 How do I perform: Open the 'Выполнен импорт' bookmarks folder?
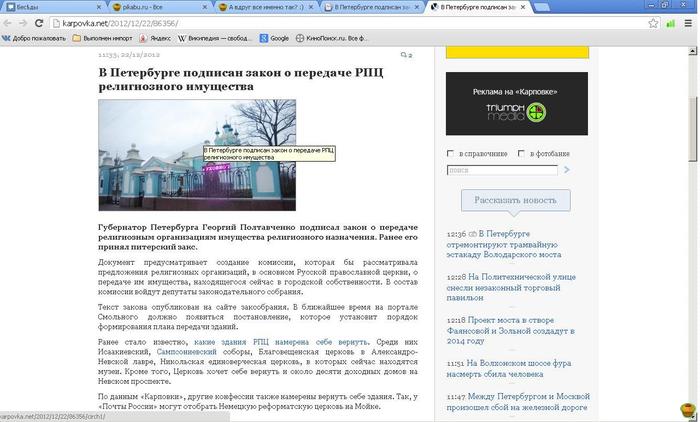click(103, 38)
